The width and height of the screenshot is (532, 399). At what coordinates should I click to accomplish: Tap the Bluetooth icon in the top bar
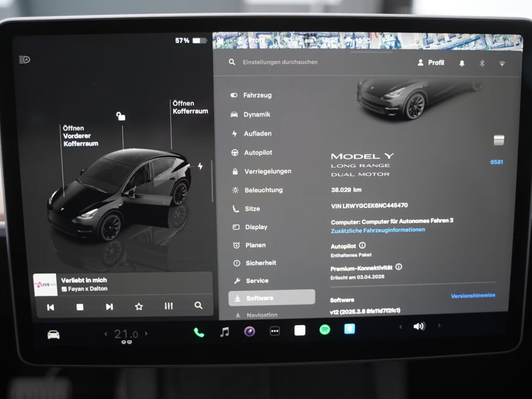482,62
